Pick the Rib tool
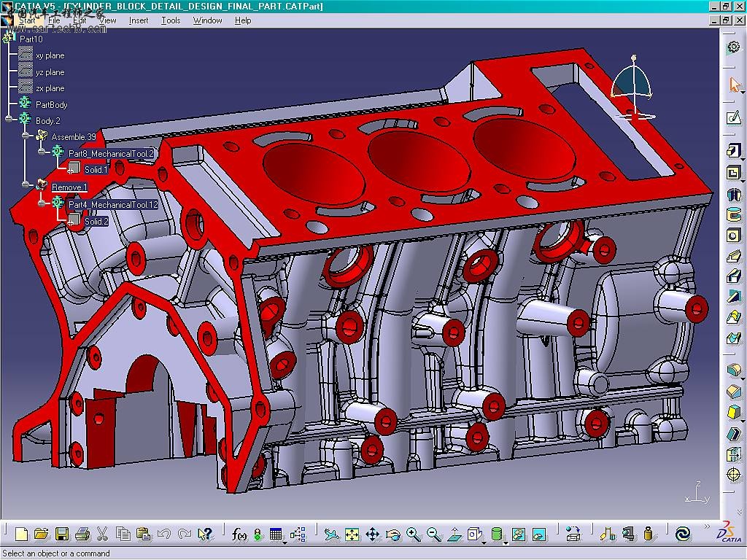Screen dimensions: 747x560 [734, 256]
